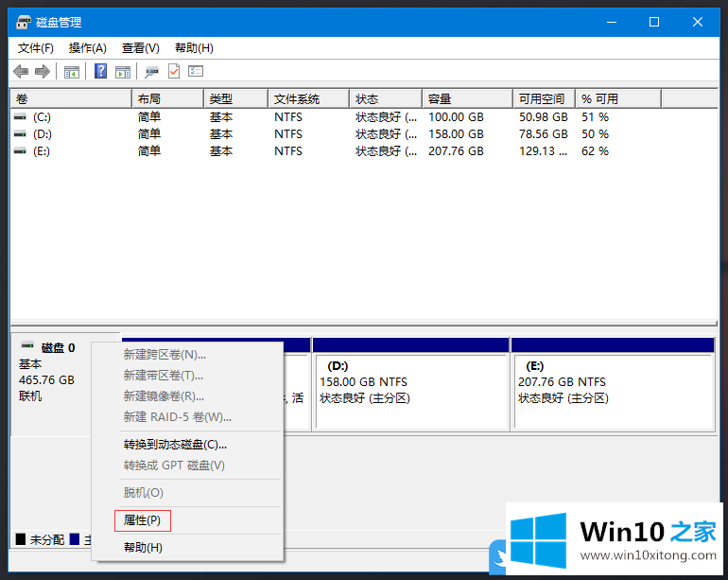Sort by the 容量 column header

(x=468, y=99)
